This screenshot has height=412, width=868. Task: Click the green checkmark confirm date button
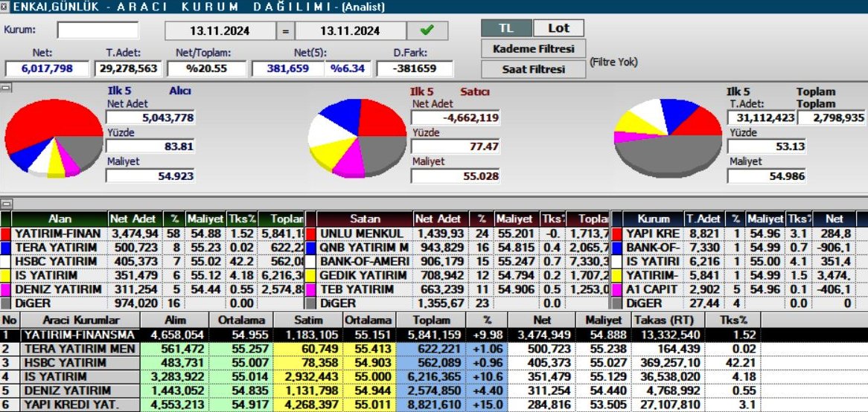(427, 30)
